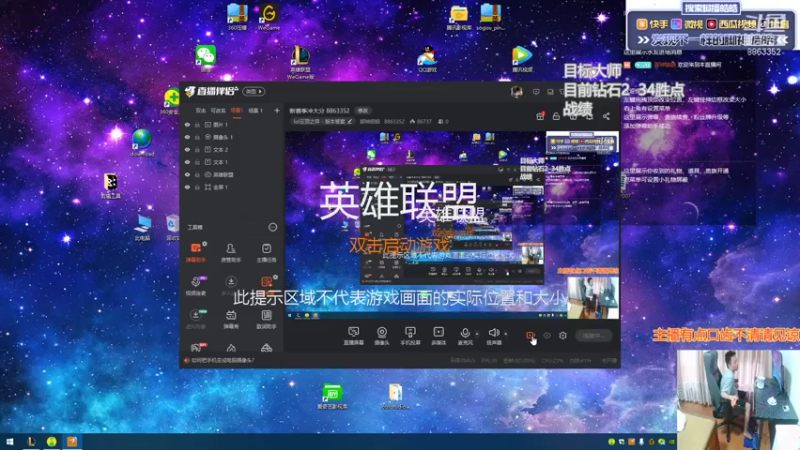Click the 直播伴侣 taskbar icon
Viewport: 800px width, 450px height.
point(72,442)
